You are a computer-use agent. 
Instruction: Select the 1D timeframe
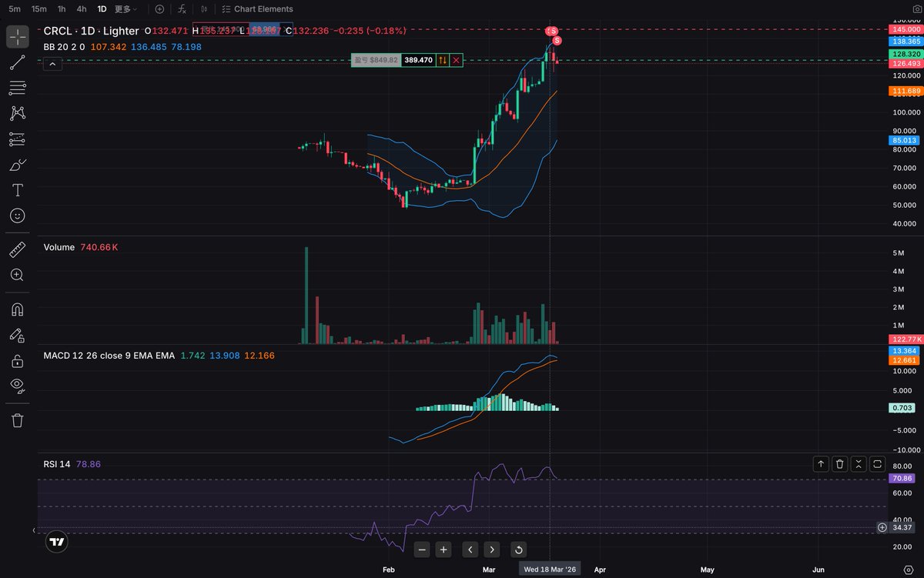(x=102, y=9)
